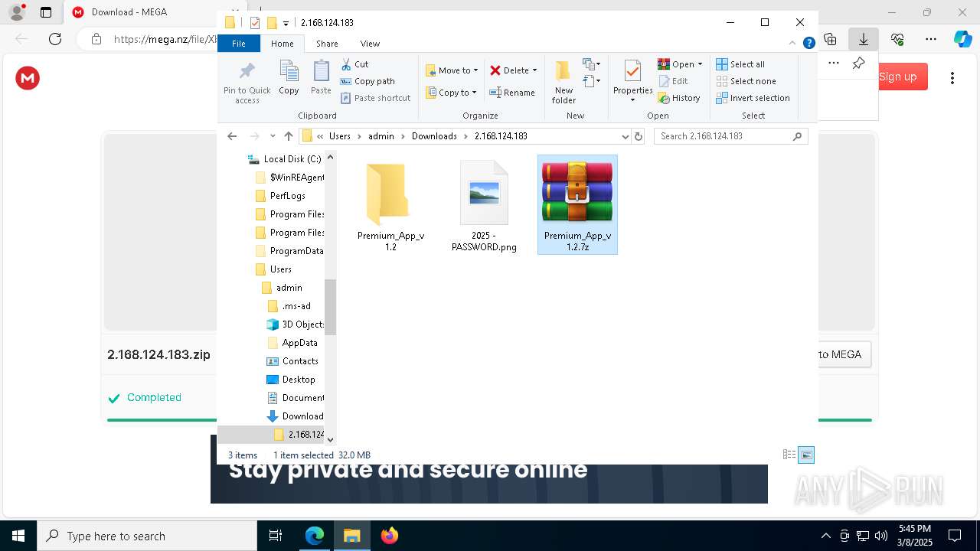Select Local Disk (C:) in tree
The height and width of the screenshot is (551, 980).
[292, 159]
